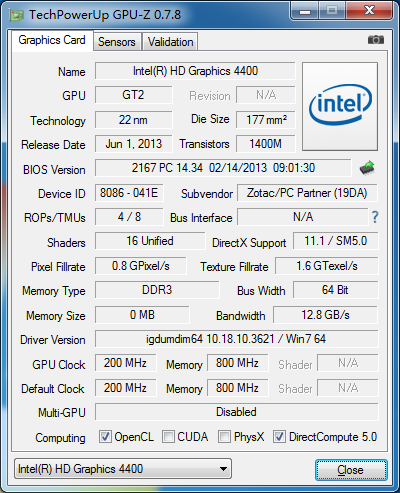Click the disabled maximize window button

pos(332,11)
